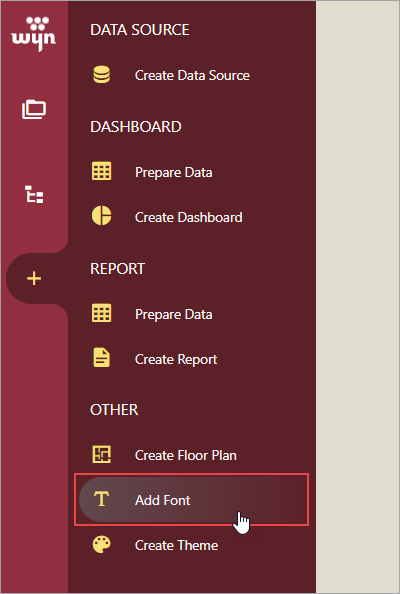
Task: Click the Wyn logo icon
Action: click(34, 34)
